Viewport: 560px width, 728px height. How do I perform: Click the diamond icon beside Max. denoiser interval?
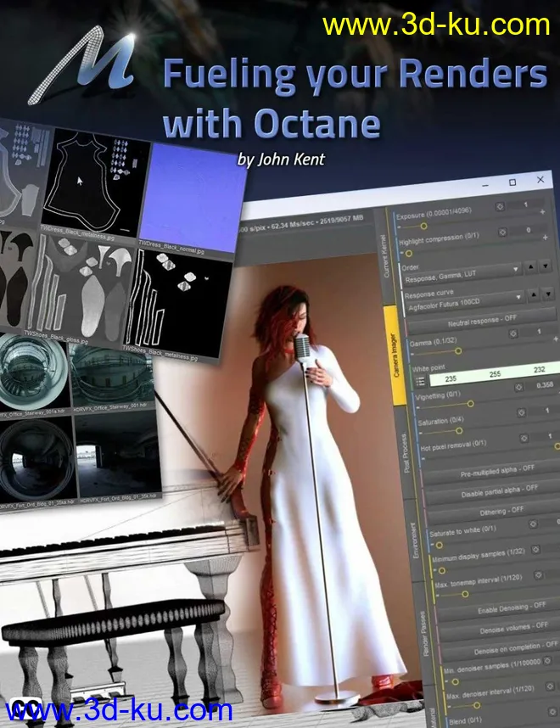(x=551, y=686)
